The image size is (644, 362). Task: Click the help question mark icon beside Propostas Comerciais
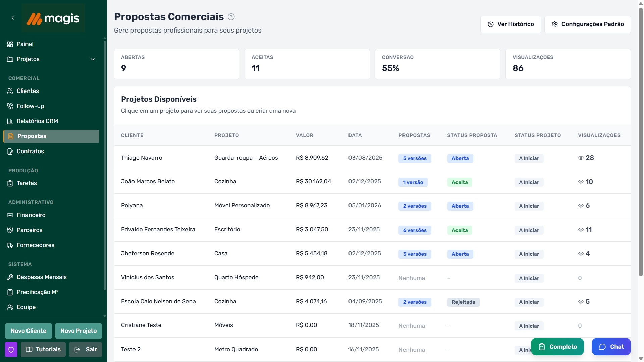tap(231, 17)
